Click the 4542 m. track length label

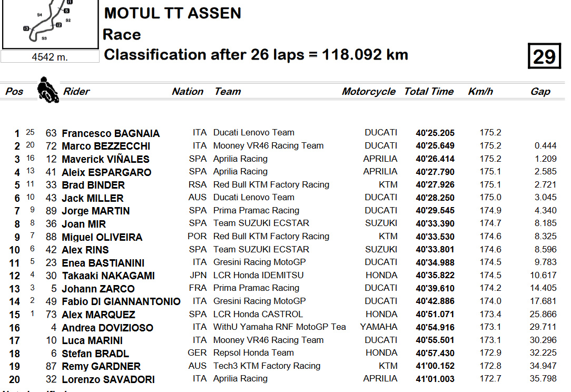pyautogui.click(x=50, y=57)
